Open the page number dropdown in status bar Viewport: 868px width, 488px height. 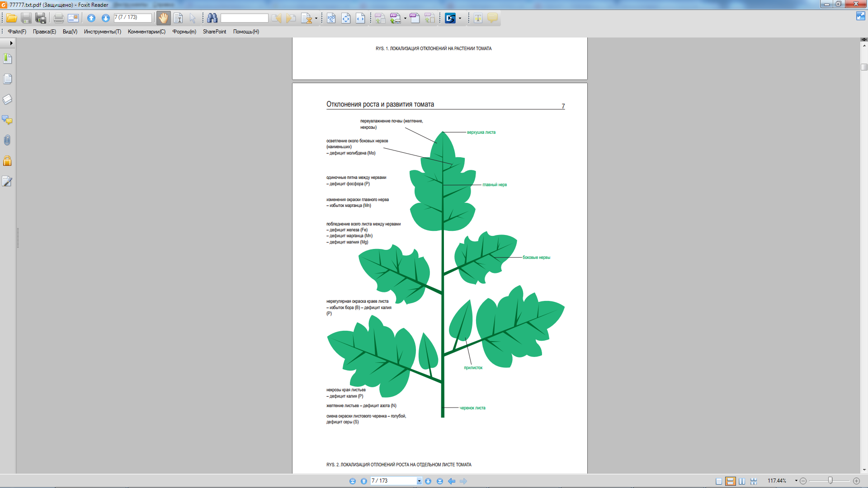pyautogui.click(x=419, y=481)
